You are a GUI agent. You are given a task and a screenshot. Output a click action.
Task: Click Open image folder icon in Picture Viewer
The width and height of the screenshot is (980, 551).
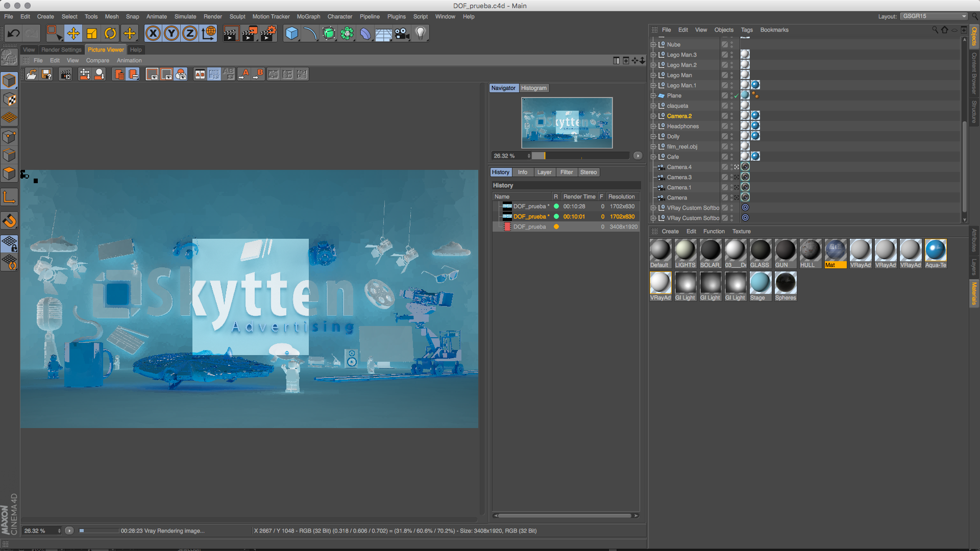32,74
